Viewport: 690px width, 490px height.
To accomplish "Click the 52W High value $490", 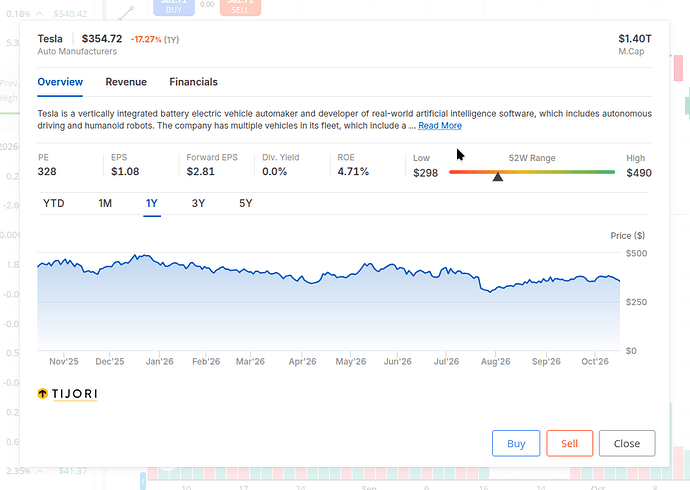I will click(x=639, y=173).
